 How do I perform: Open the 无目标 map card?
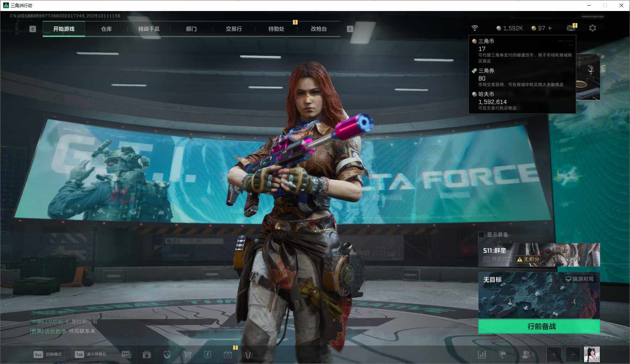tap(539, 295)
